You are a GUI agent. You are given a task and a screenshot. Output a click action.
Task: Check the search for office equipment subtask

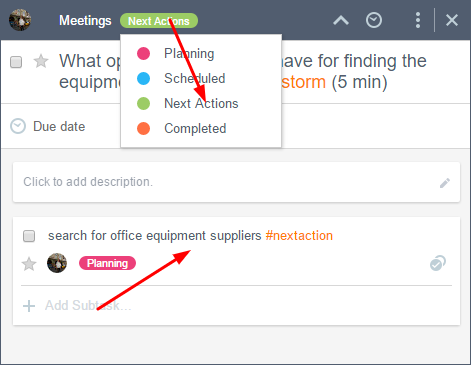point(29,236)
